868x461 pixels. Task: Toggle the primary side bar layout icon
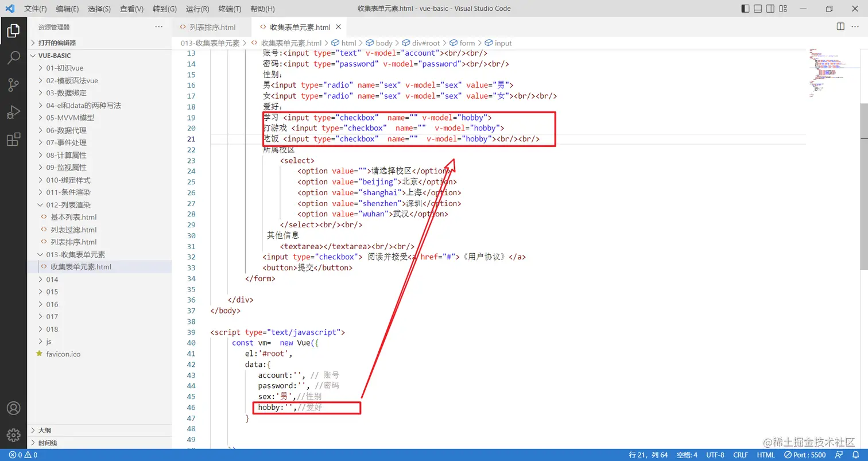pos(745,9)
